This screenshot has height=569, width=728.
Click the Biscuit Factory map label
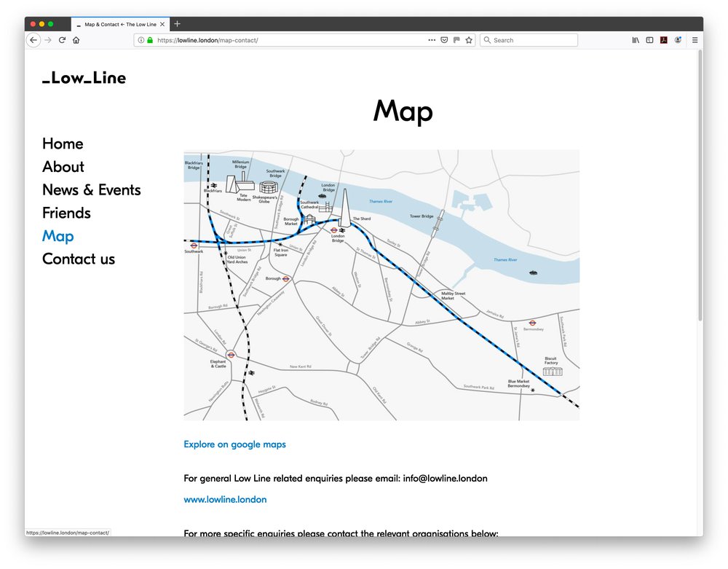pyautogui.click(x=550, y=361)
